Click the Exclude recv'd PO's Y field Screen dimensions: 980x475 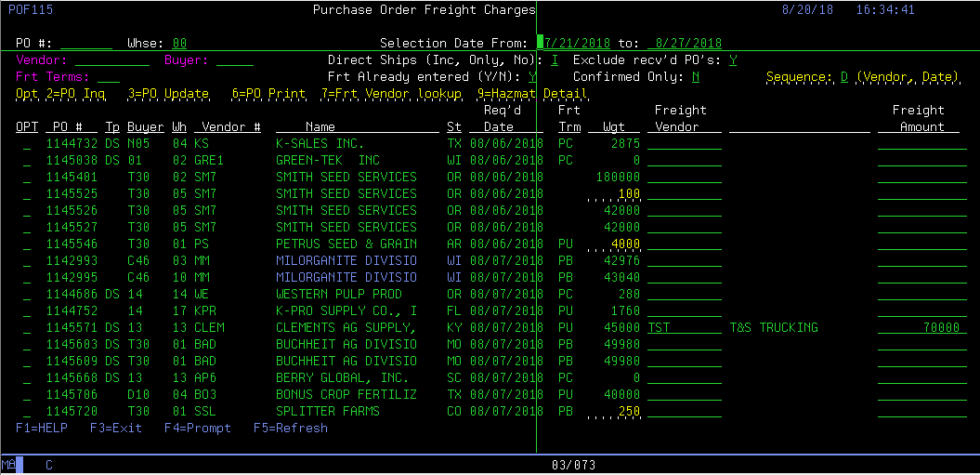click(x=733, y=60)
